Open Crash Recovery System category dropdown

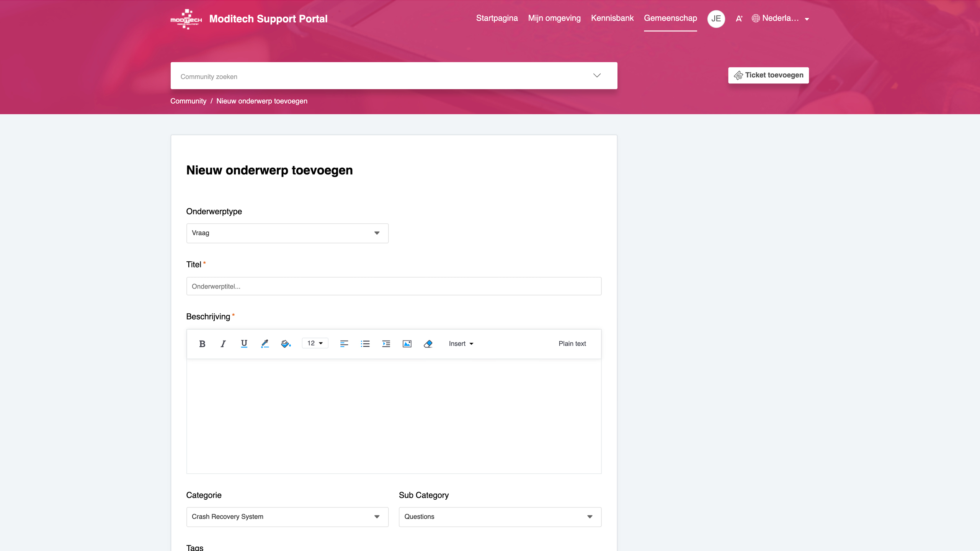tap(287, 517)
